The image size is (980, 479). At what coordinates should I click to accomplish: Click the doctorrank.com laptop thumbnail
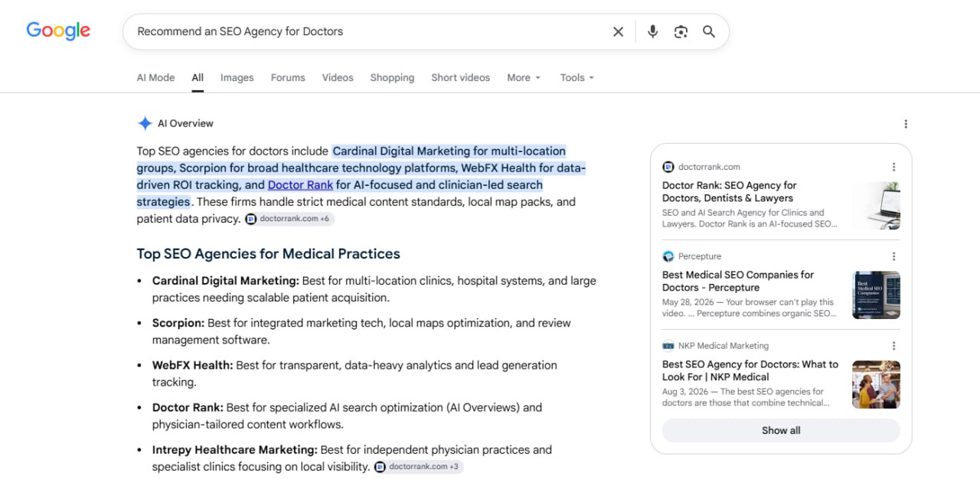(877, 205)
